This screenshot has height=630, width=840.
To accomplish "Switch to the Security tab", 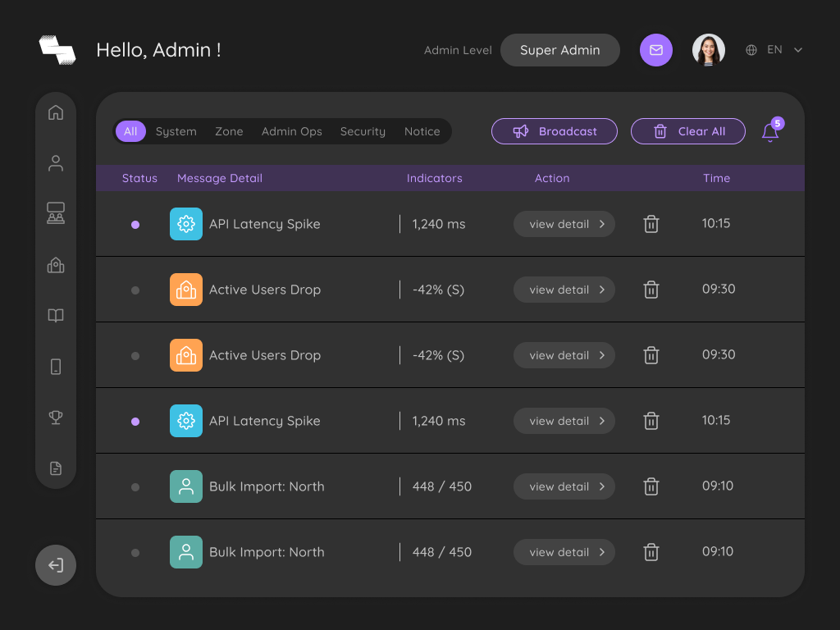I will coord(363,131).
